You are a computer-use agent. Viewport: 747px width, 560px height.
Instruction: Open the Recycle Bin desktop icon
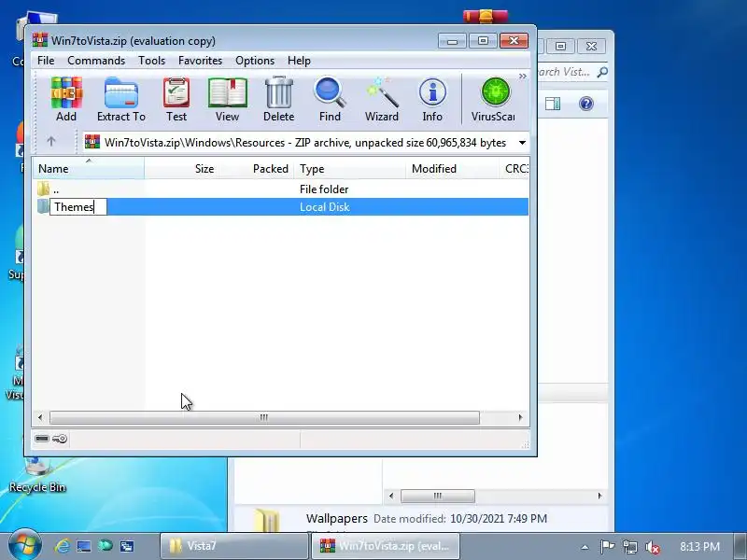click(37, 475)
